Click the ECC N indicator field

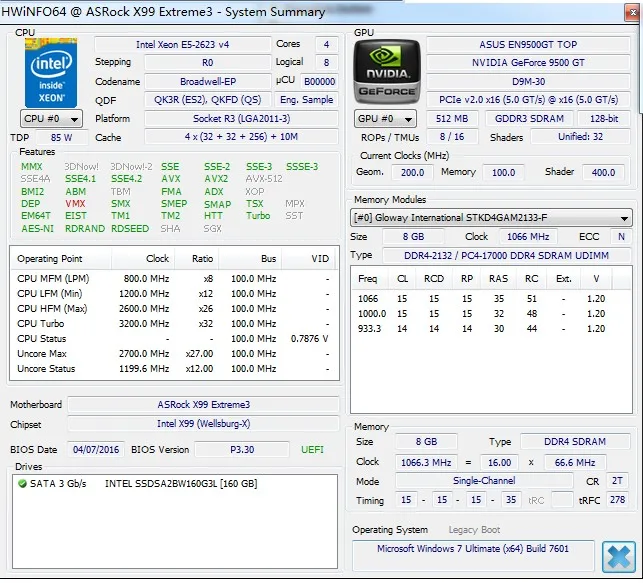[x=621, y=237]
